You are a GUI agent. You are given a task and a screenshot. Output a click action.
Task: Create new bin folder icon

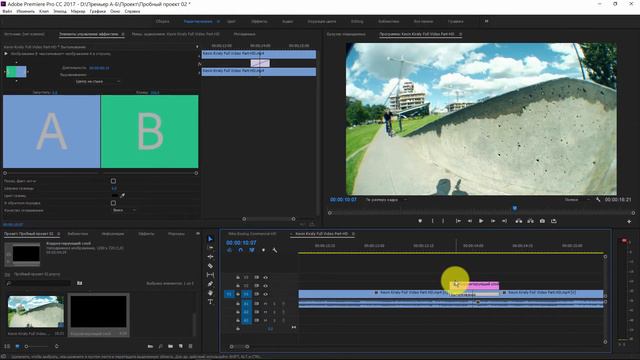point(170,346)
